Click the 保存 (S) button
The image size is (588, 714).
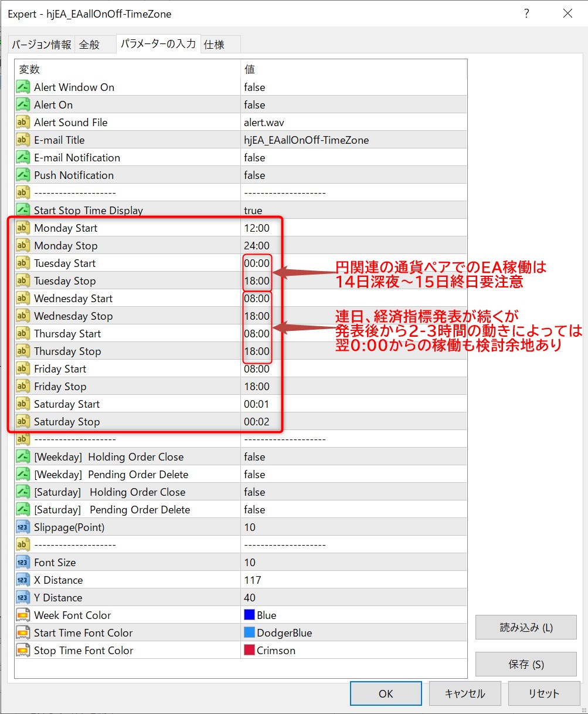pyautogui.click(x=526, y=665)
